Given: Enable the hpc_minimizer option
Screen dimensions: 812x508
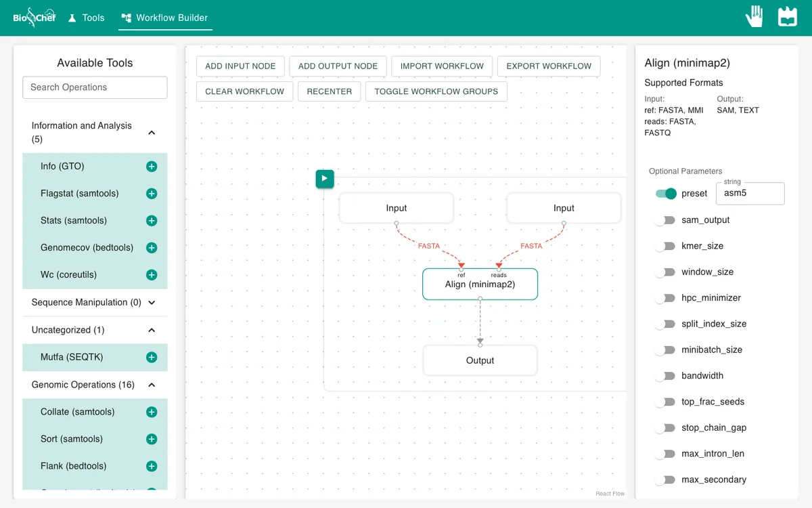Looking at the screenshot, I should (666, 298).
